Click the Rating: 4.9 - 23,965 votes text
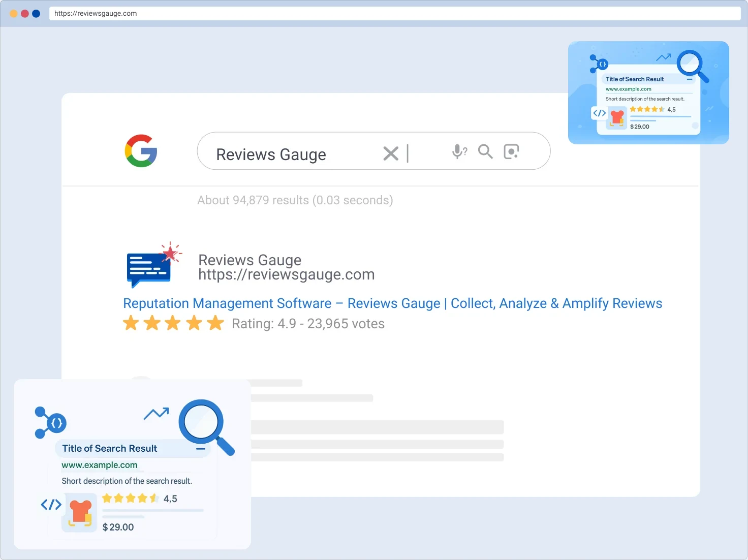This screenshot has width=748, height=560. [308, 324]
